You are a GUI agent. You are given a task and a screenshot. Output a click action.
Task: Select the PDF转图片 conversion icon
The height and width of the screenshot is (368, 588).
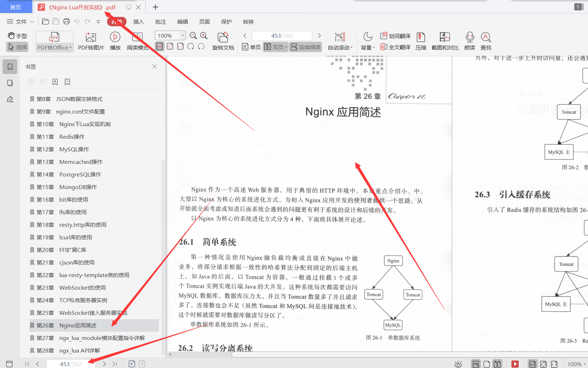(x=91, y=41)
